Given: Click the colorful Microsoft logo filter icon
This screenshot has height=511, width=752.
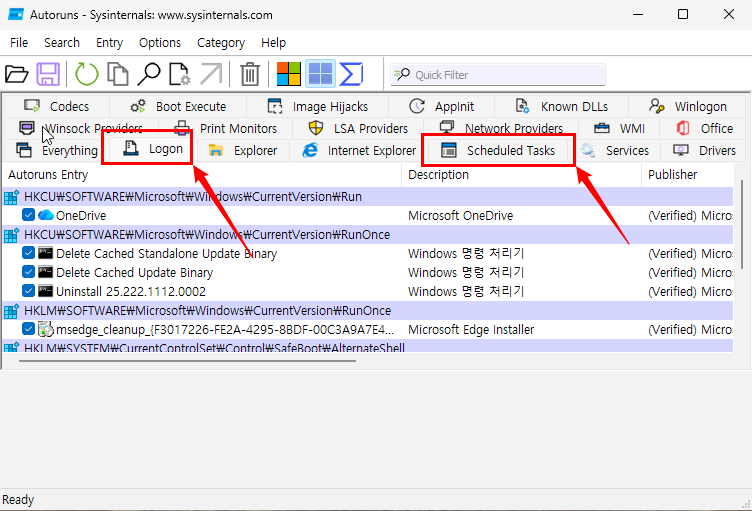Looking at the screenshot, I should tap(289, 74).
